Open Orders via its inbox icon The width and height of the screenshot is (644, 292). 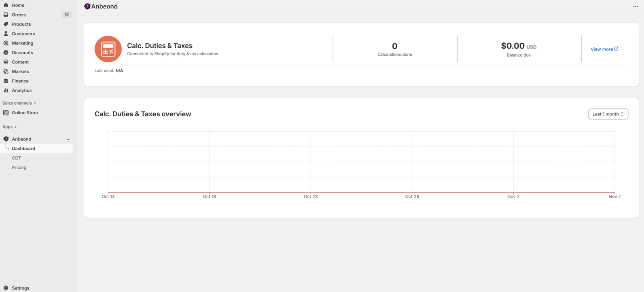[6, 15]
